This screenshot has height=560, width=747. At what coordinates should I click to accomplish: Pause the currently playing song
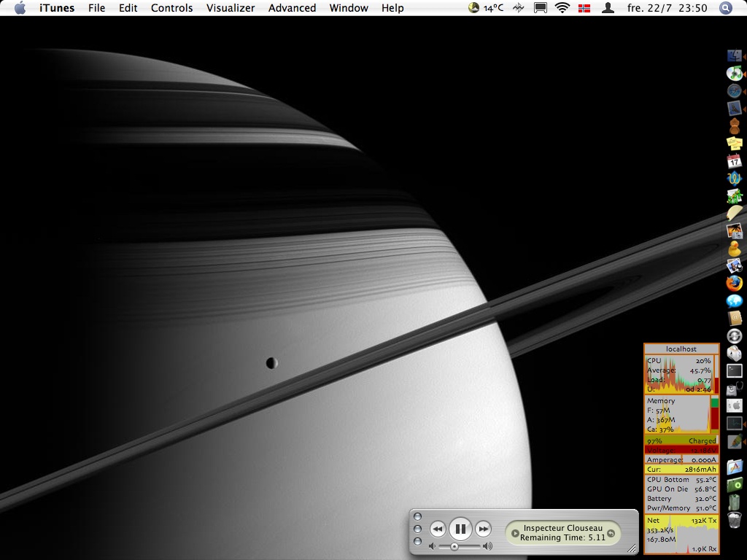(x=460, y=529)
